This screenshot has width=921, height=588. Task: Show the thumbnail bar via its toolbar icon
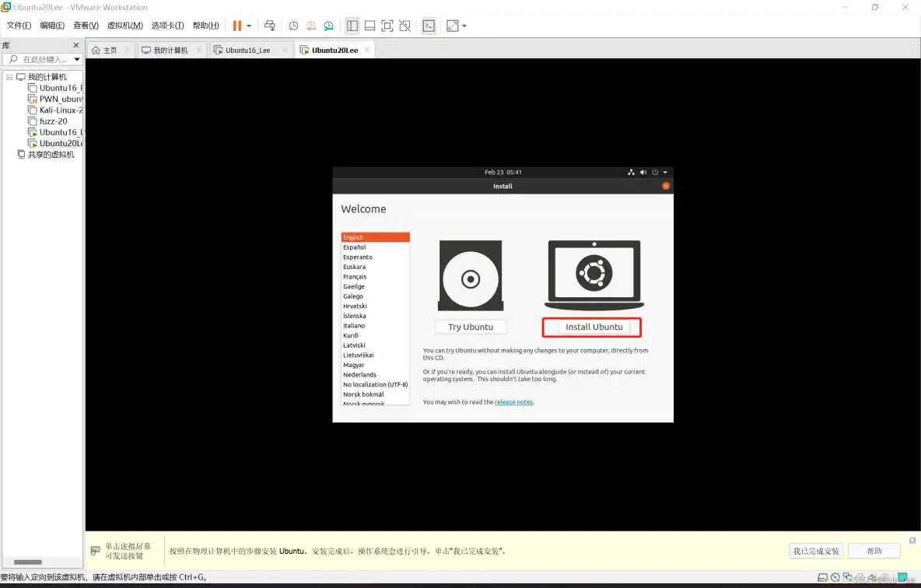369,26
